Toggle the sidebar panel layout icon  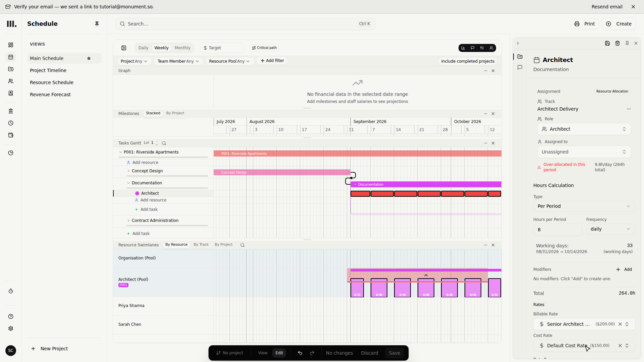[124, 48]
